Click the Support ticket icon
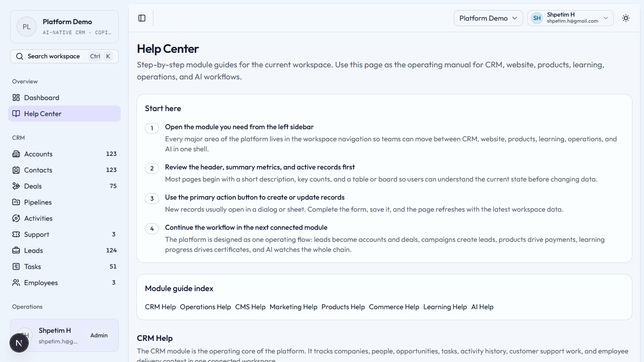The height and width of the screenshot is (362, 644). point(16,234)
